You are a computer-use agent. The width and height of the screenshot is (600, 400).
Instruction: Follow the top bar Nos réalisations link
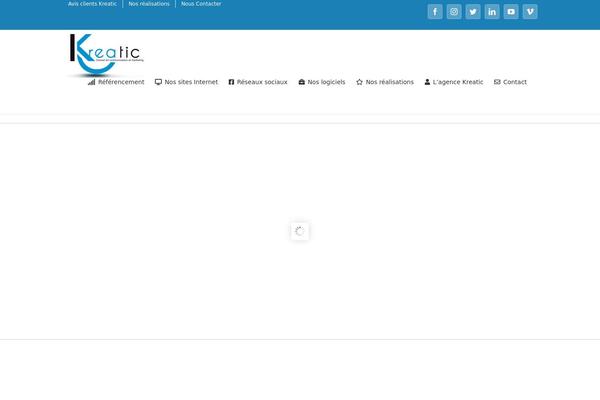tap(149, 3)
